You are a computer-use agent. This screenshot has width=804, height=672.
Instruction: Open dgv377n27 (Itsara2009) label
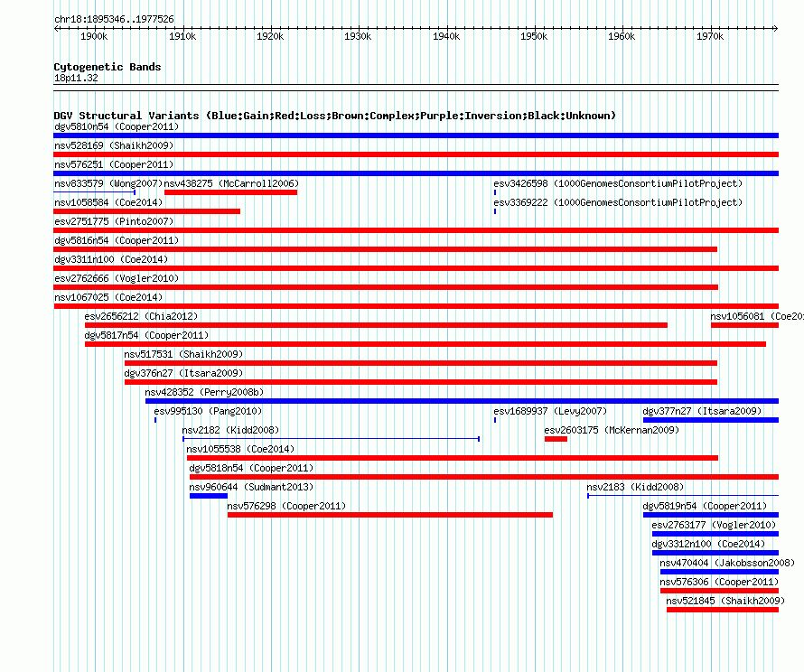point(702,411)
